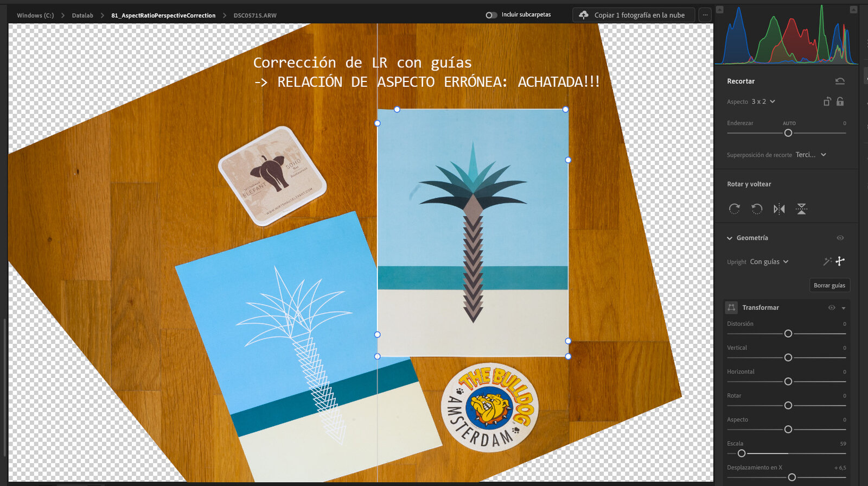Click Copiar 1 fotografía en la nube
The image size is (868, 486).
(x=634, y=15)
